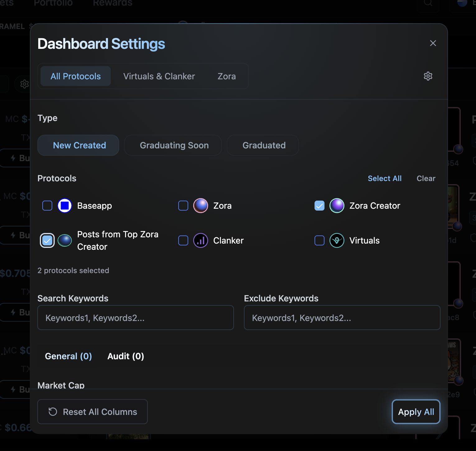
Task: Click the Baseapp blue square logo
Action: pyautogui.click(x=65, y=206)
